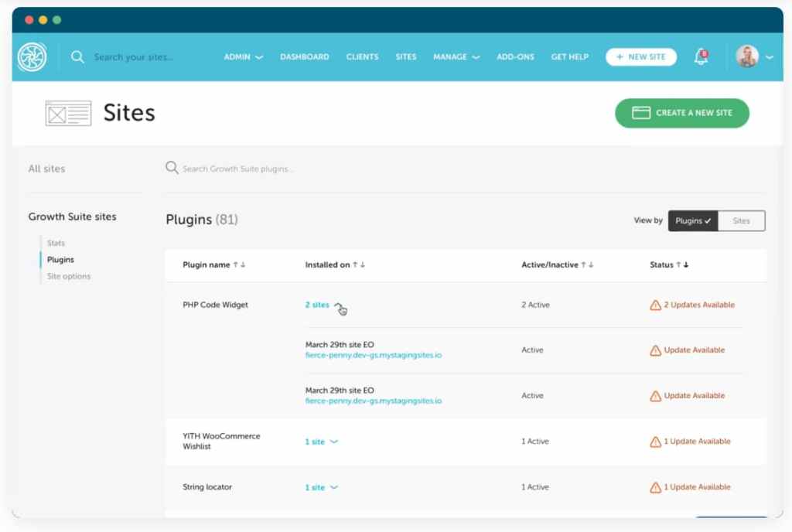Screen dimensions: 792x532
Task: Click the circular company logo icon
Action: pos(32,56)
